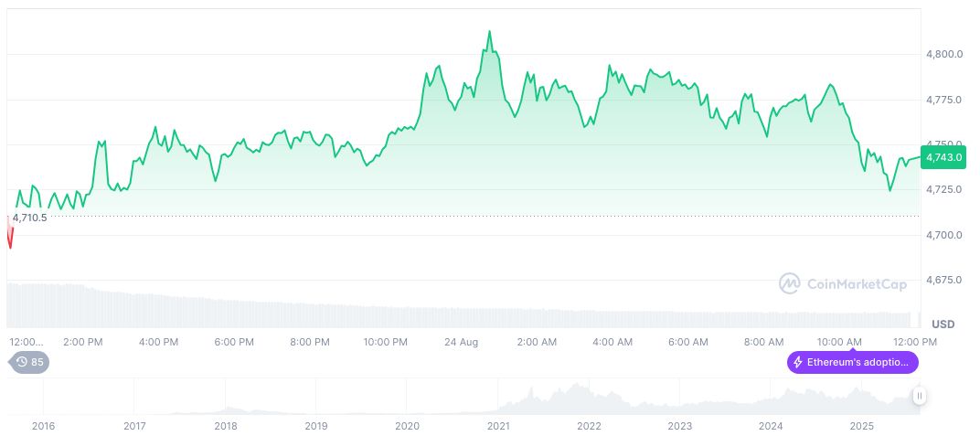Click the CoinMarketCap watermark text
The image size is (980, 436).
[857, 284]
